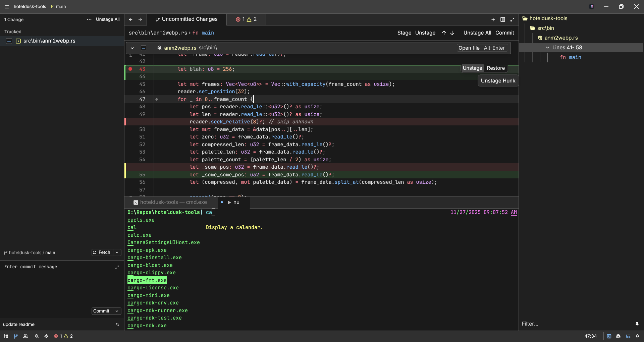Jump to previous hunk with up arrow
The image size is (644, 342).
[444, 33]
